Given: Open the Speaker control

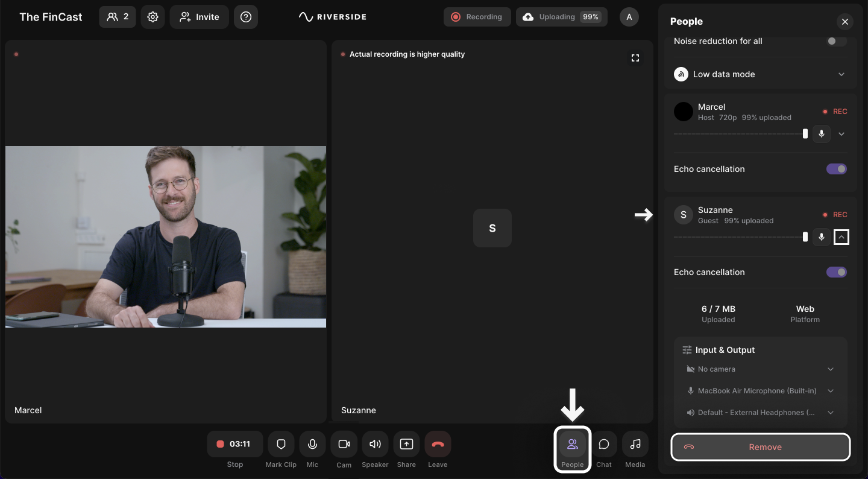Looking at the screenshot, I should tap(375, 444).
